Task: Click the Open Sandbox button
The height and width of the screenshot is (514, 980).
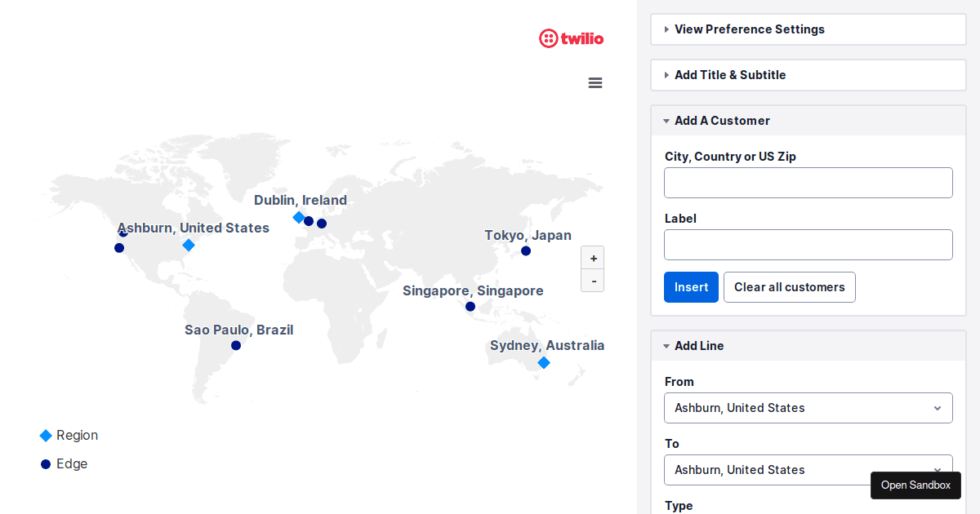Action: click(915, 485)
